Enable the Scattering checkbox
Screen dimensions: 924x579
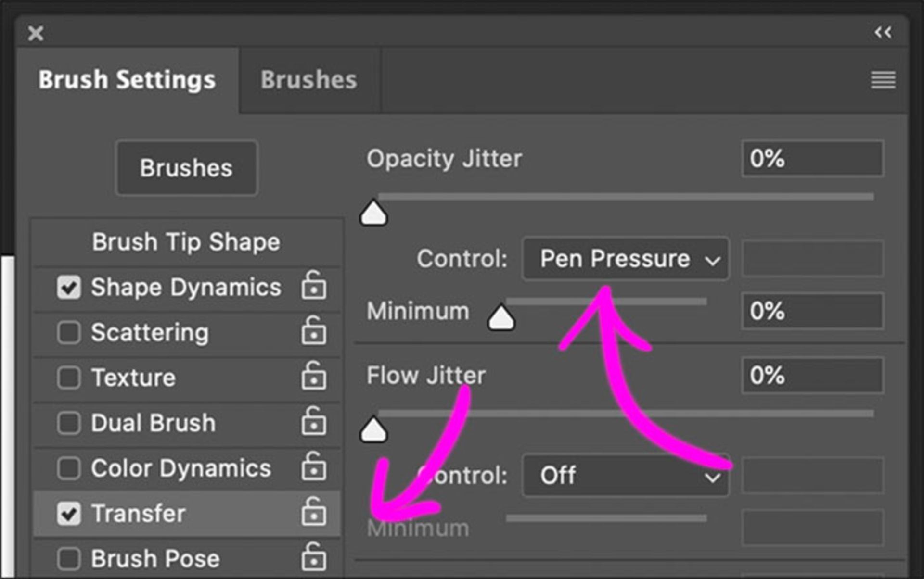tap(68, 332)
